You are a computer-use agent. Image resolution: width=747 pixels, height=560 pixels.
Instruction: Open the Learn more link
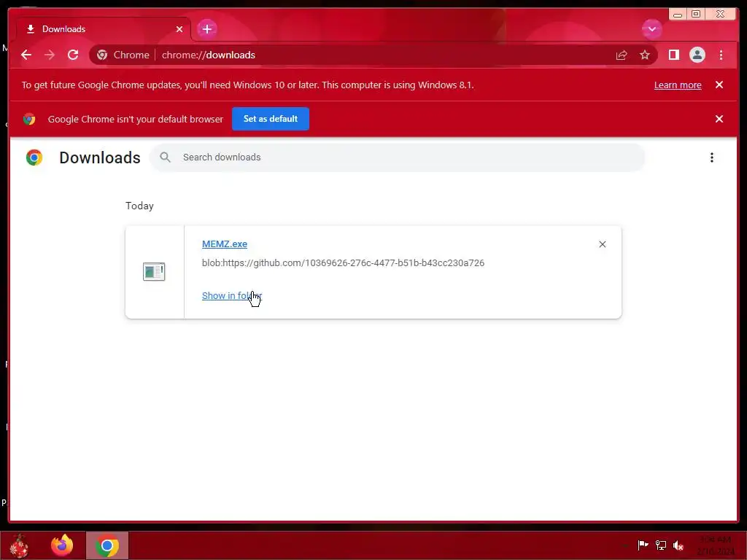678,85
